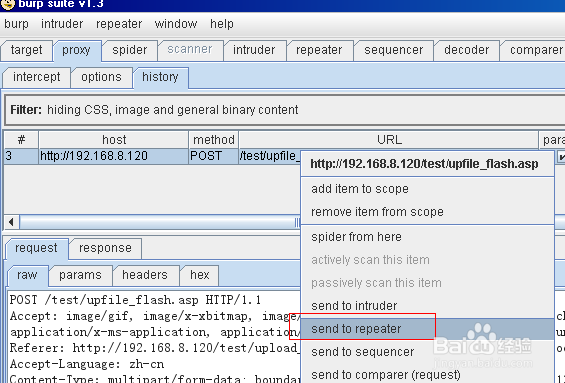
Task: Sort by the method column header
Action: click(213, 140)
